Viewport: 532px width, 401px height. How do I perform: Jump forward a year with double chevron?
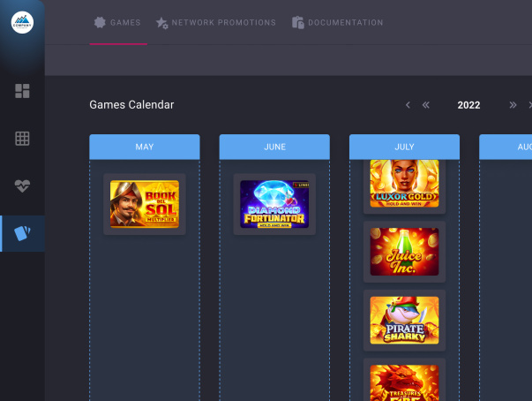[513, 105]
